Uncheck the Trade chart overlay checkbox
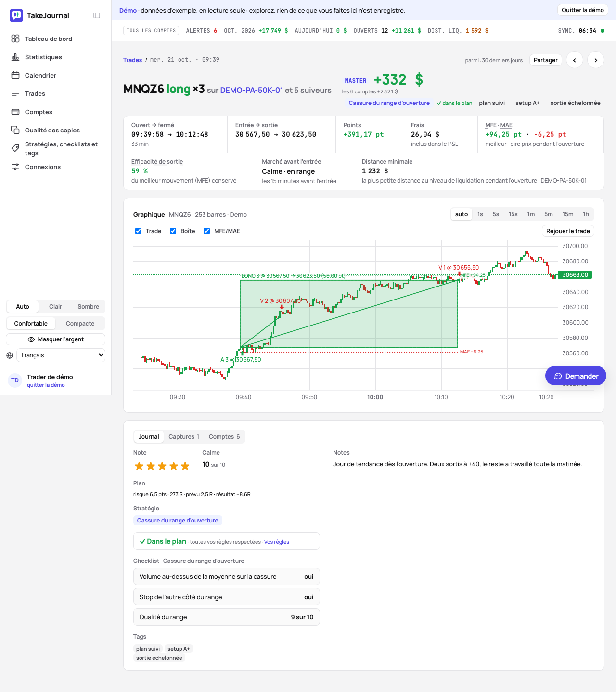The width and height of the screenshot is (616, 692). 139,231
